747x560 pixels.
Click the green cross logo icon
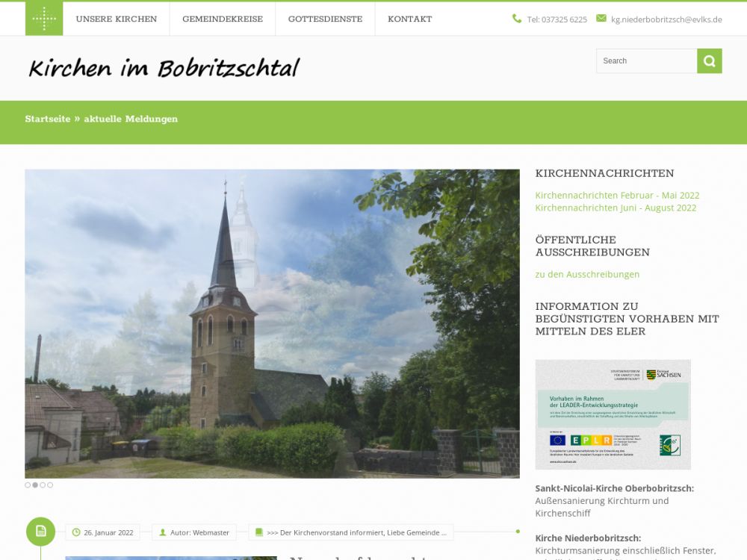[44, 19]
